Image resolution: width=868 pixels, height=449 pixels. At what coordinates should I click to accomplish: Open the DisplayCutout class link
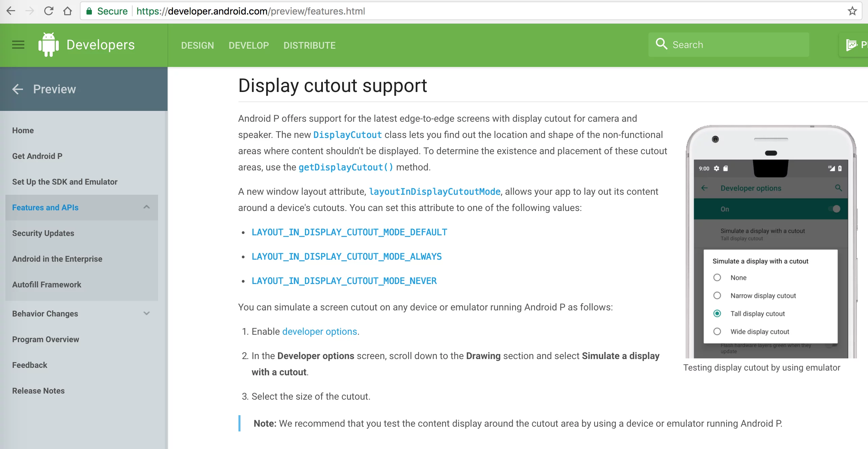coord(347,135)
